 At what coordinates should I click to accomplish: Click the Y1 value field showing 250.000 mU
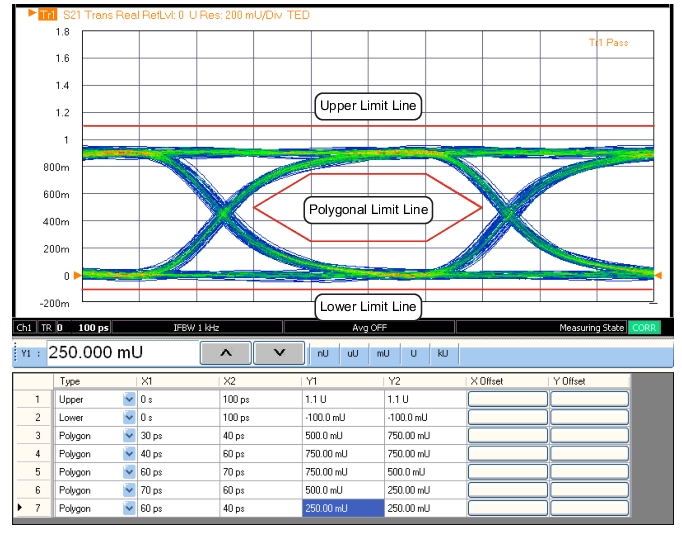122,353
